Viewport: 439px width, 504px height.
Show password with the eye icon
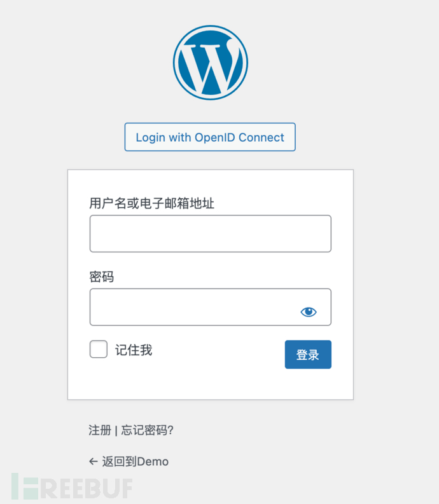[309, 312]
